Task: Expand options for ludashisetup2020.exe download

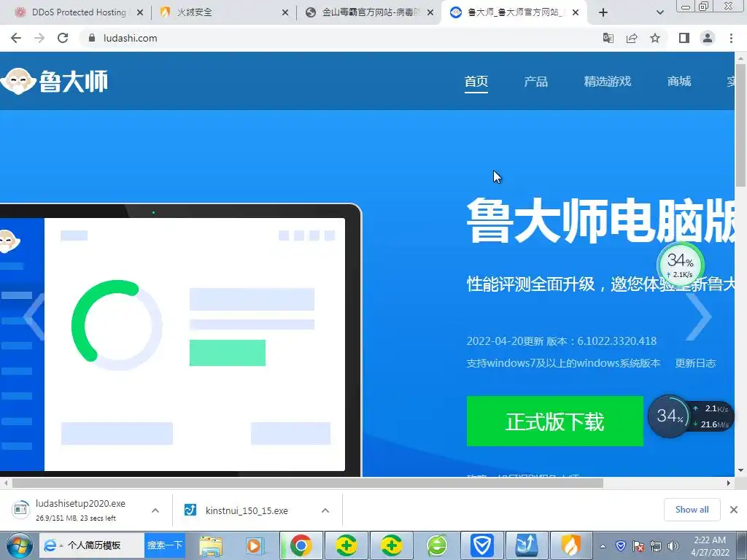Action: [155, 510]
